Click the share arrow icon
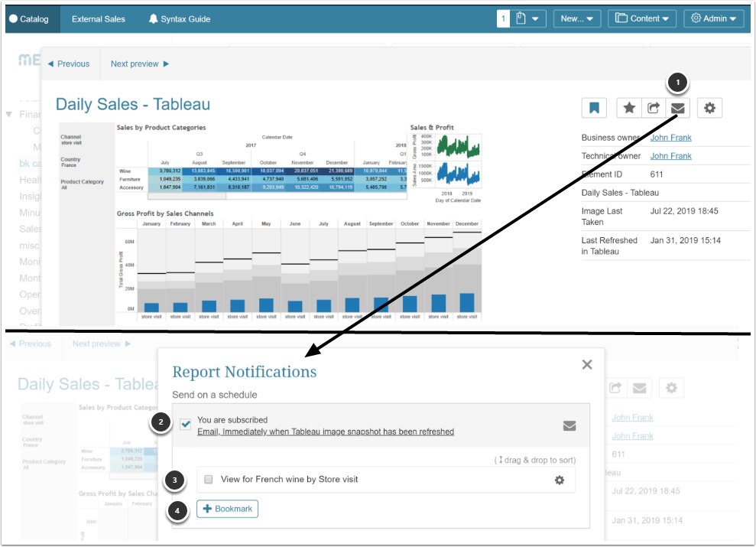Image resolution: width=756 pixels, height=547 pixels. (654, 108)
